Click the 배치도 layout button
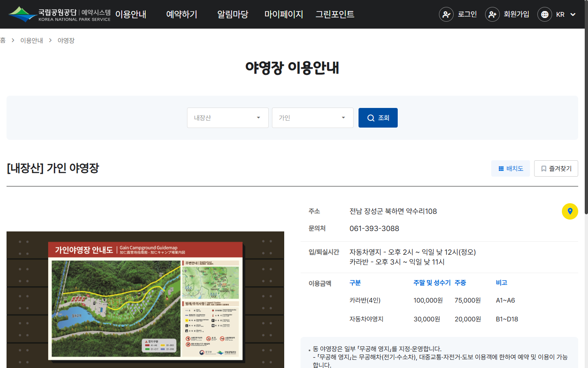 (510, 168)
